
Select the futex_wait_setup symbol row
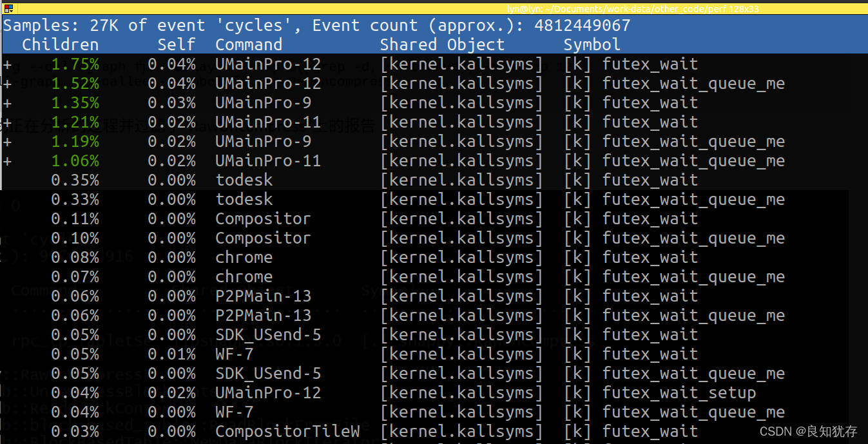coord(679,393)
